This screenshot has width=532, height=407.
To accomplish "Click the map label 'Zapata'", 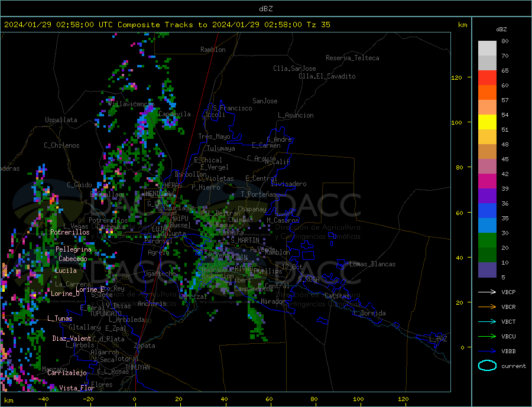I will (145, 346).
